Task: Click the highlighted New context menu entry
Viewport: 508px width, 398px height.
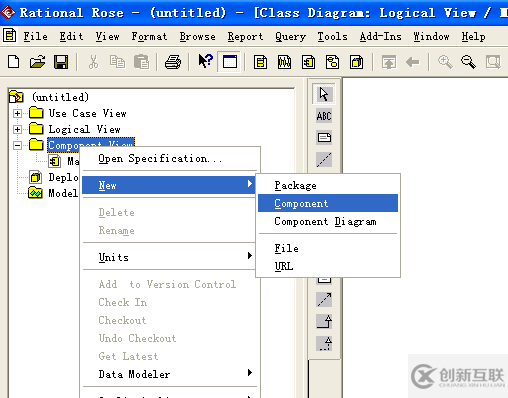Action: coord(169,185)
